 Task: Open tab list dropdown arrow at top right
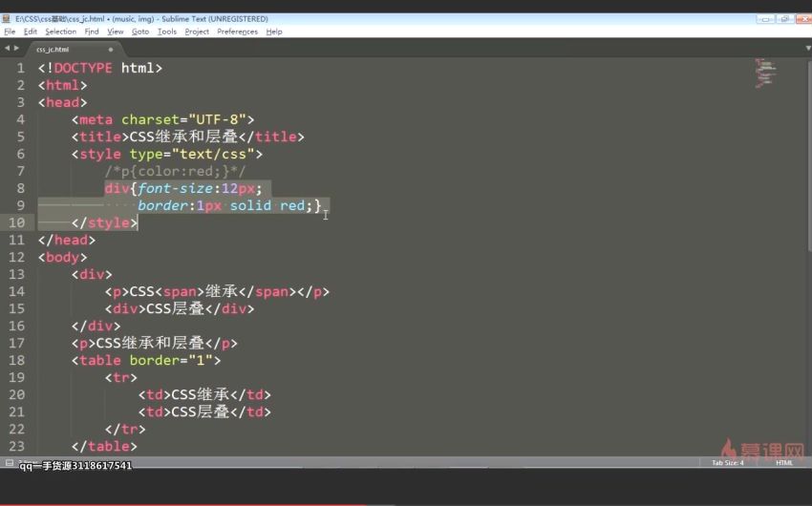808,48
